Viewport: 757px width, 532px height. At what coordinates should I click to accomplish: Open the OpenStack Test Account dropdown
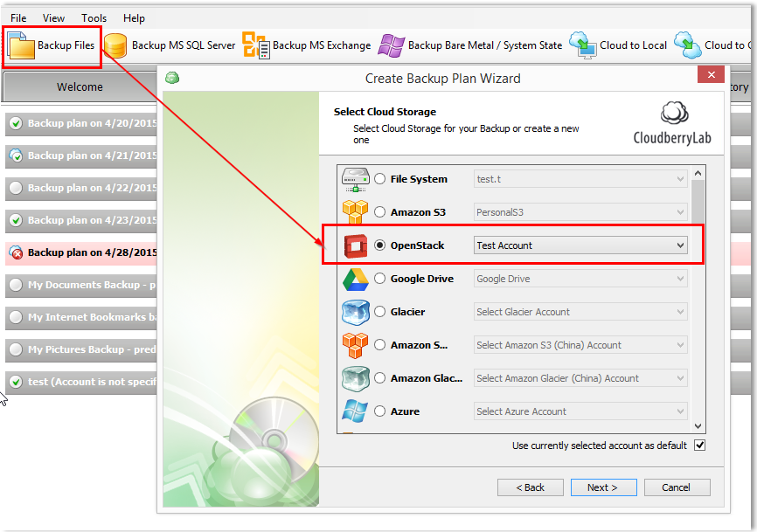(580, 245)
